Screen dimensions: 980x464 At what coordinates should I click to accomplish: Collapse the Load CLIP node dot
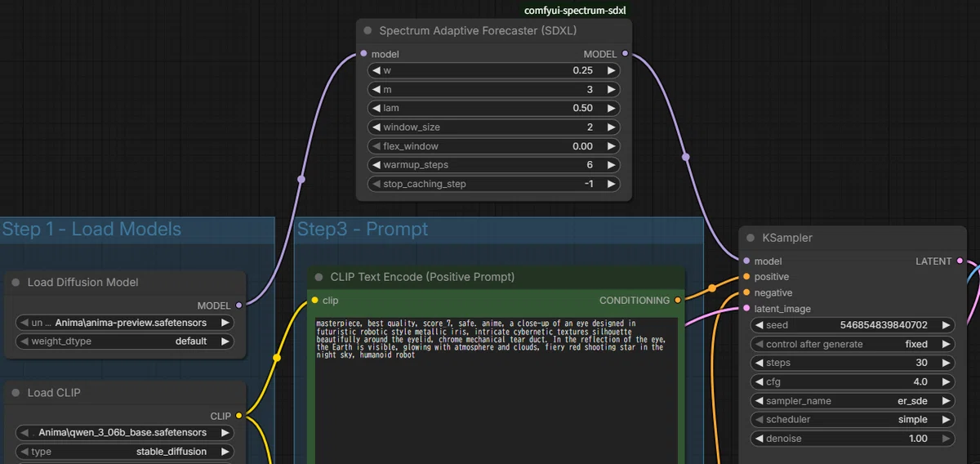[x=16, y=393]
